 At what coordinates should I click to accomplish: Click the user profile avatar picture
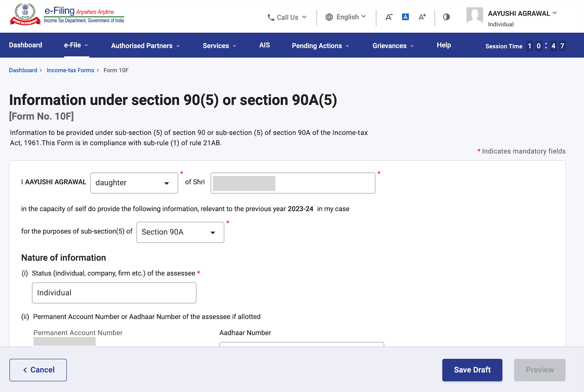click(475, 15)
